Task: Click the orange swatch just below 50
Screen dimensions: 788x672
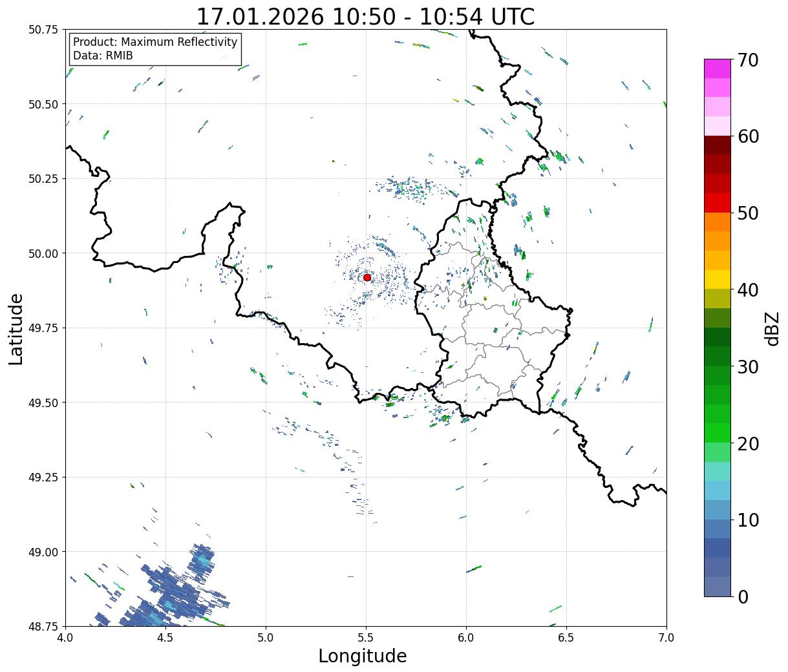Action: (x=718, y=222)
